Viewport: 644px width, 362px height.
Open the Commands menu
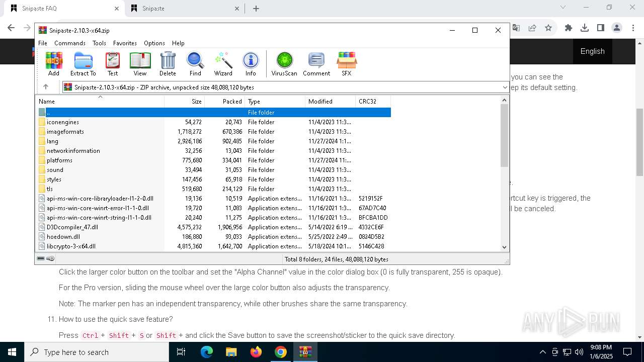[70, 43]
